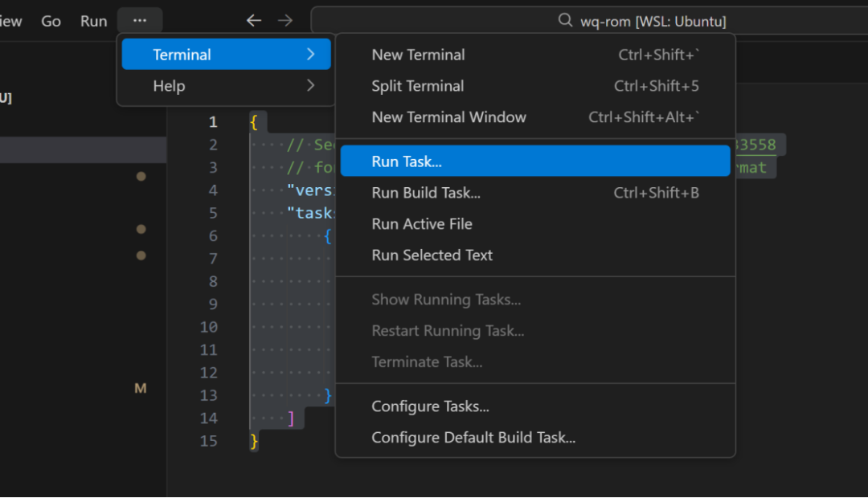The width and height of the screenshot is (868, 498).
Task: Click the 3558 link text in editor
Action: pos(755,145)
